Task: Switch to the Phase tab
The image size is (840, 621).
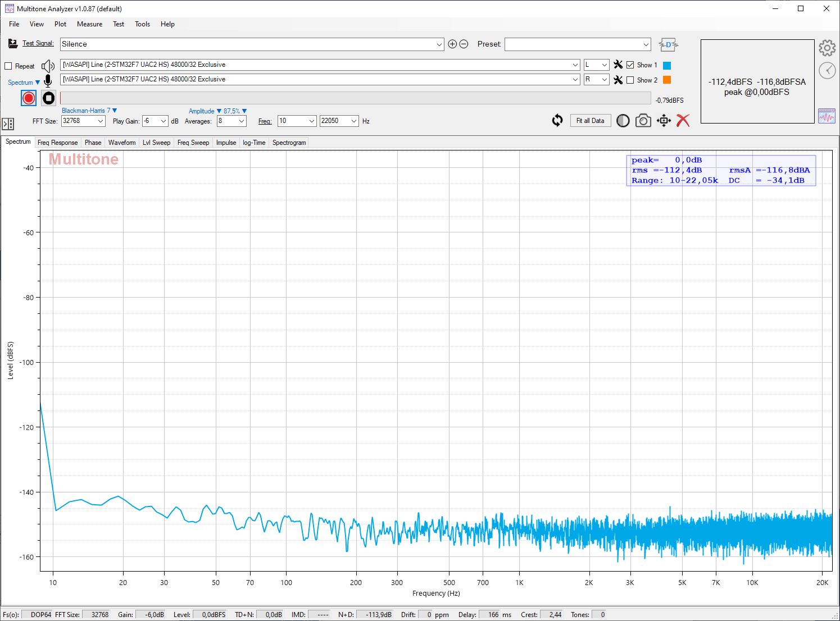Action: [x=93, y=143]
